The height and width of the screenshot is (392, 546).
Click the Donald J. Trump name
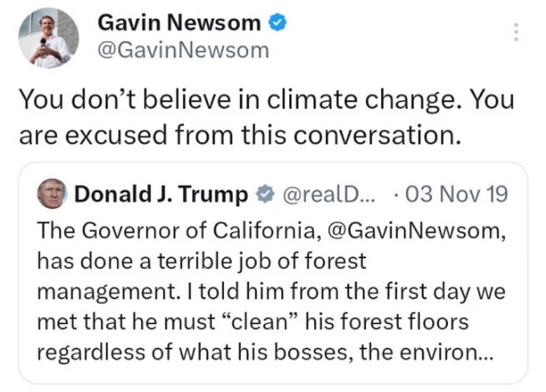coord(161,194)
